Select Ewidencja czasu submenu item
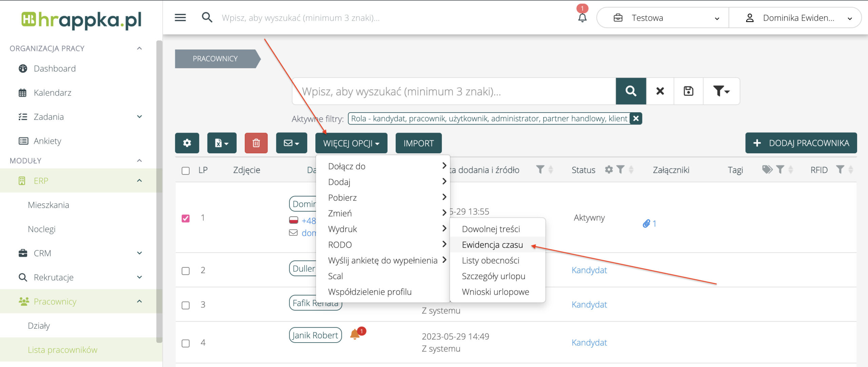The width and height of the screenshot is (868, 367). pos(492,245)
